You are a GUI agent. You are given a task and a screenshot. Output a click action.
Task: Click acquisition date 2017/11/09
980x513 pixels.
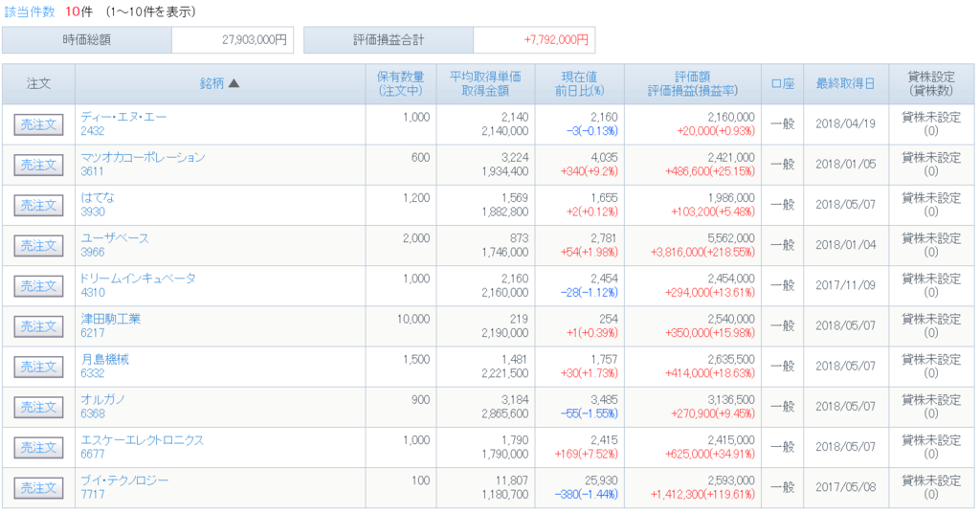[x=846, y=285]
